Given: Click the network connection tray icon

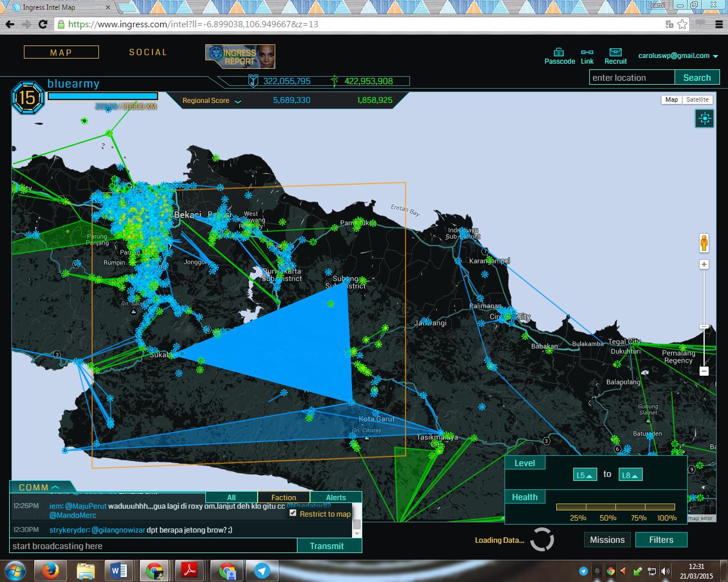Looking at the screenshot, I should pyautogui.click(x=652, y=571).
